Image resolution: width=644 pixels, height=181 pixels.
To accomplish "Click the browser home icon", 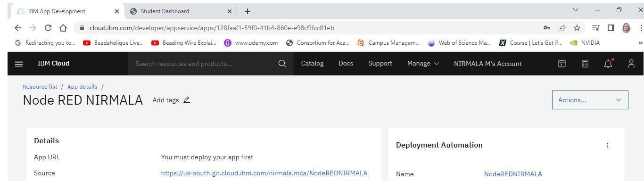I will pyautogui.click(x=63, y=28).
